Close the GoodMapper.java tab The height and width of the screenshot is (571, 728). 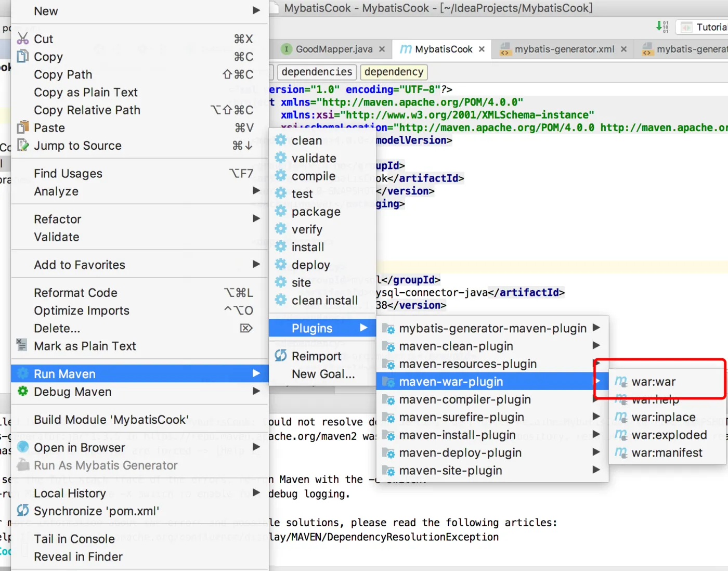pos(382,49)
